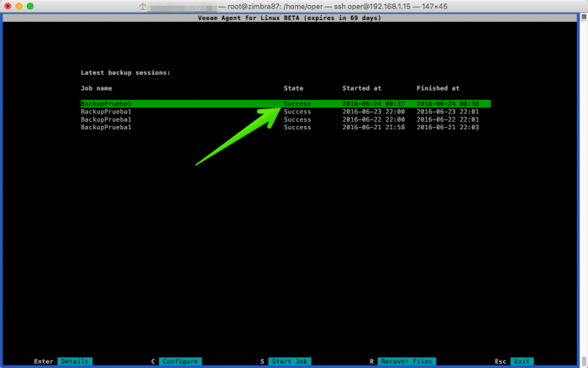Click the Finished at column header

pyautogui.click(x=438, y=88)
